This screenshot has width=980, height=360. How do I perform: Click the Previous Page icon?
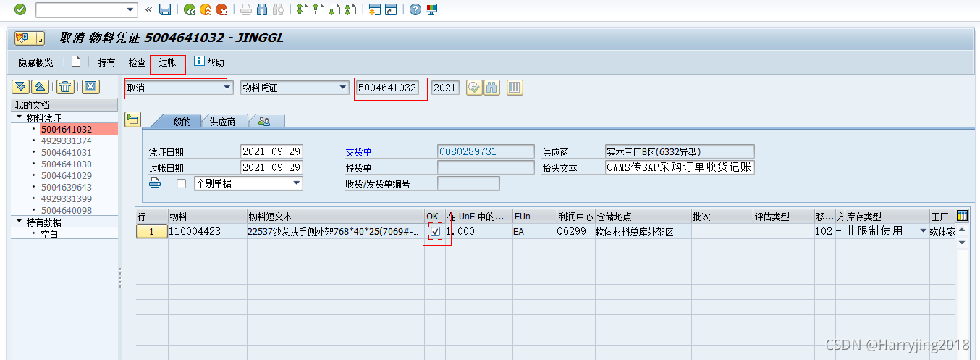pyautogui.click(x=318, y=9)
